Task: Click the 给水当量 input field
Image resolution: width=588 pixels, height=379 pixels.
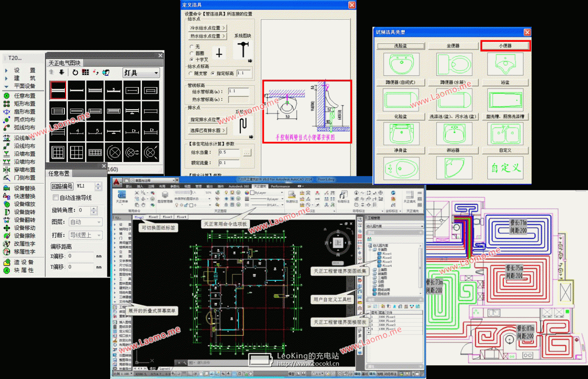Action: [x=229, y=152]
